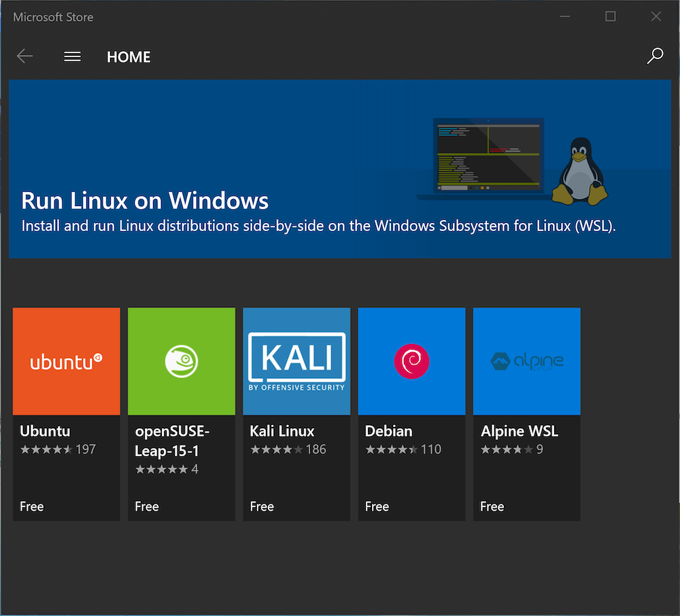680x616 pixels.
Task: Click the laptop terminal banner illustration
Action: pyautogui.click(x=484, y=158)
